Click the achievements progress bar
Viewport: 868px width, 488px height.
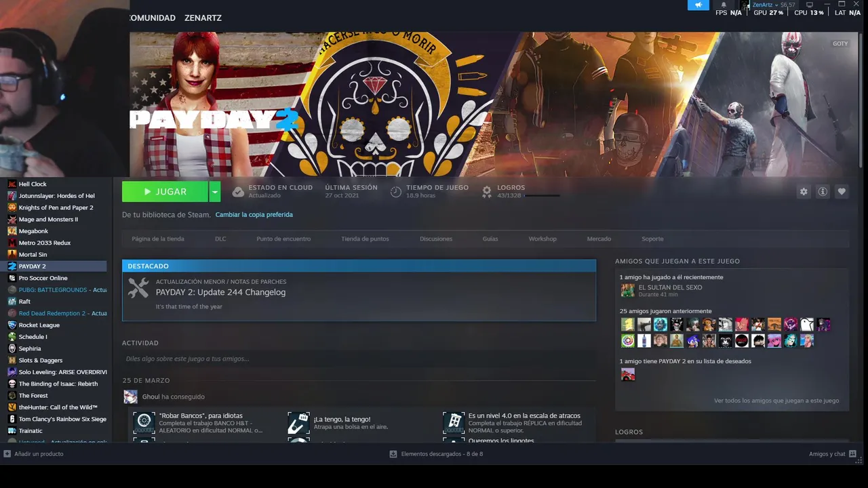(x=542, y=196)
